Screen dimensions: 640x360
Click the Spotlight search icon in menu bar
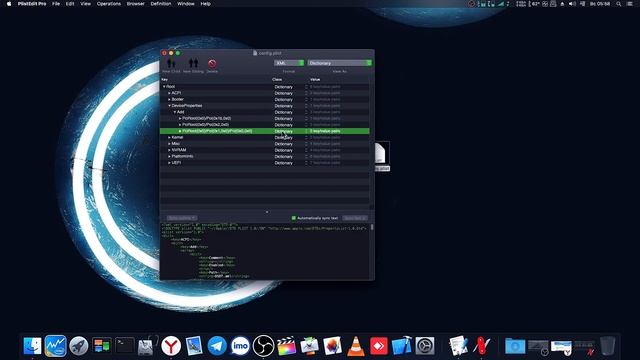(x=619, y=4)
